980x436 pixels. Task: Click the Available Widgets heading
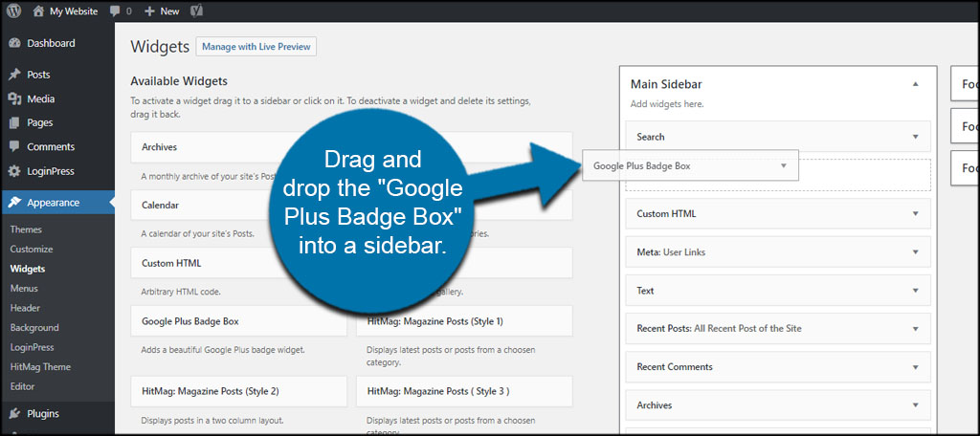point(179,81)
